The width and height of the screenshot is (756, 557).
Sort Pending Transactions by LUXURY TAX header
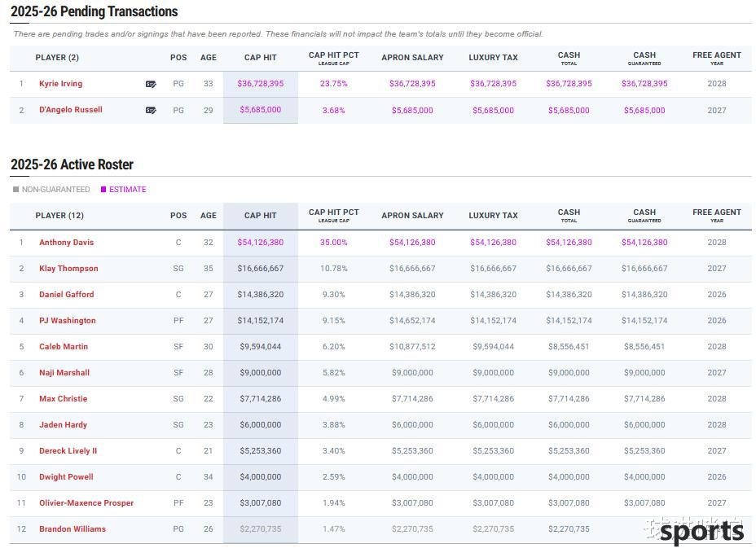click(493, 57)
